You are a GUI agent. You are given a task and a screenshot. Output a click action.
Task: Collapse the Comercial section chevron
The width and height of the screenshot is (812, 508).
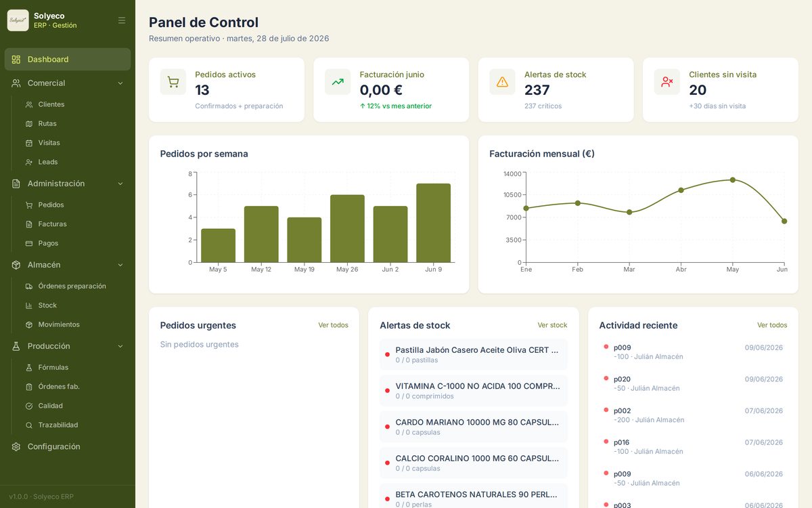pyautogui.click(x=120, y=83)
